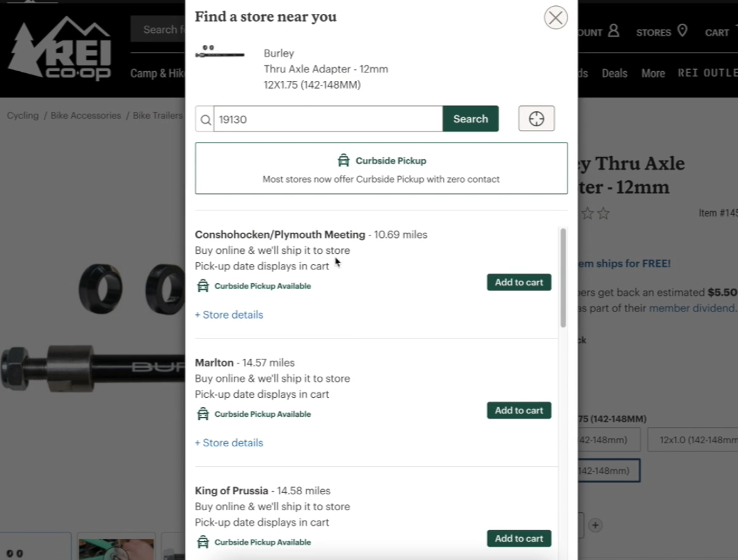The height and width of the screenshot is (560, 738).
Task: Click the Curbside Pickup car icon in the banner
Action: [x=343, y=161]
